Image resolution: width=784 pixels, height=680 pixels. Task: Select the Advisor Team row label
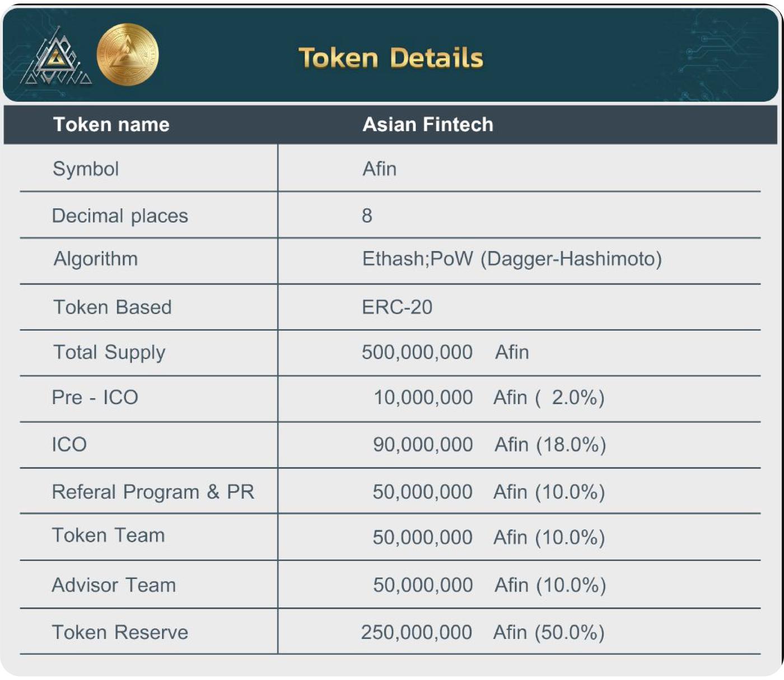click(x=114, y=585)
